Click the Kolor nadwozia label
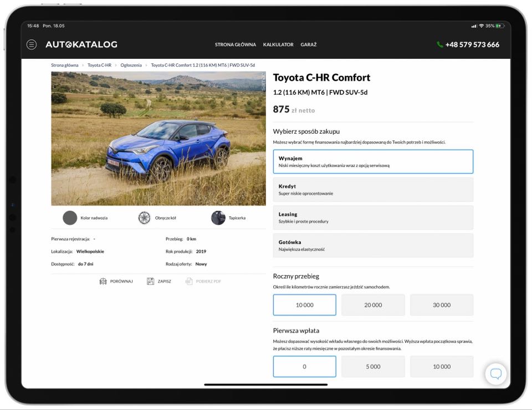This screenshot has width=532, height=410. [94, 217]
